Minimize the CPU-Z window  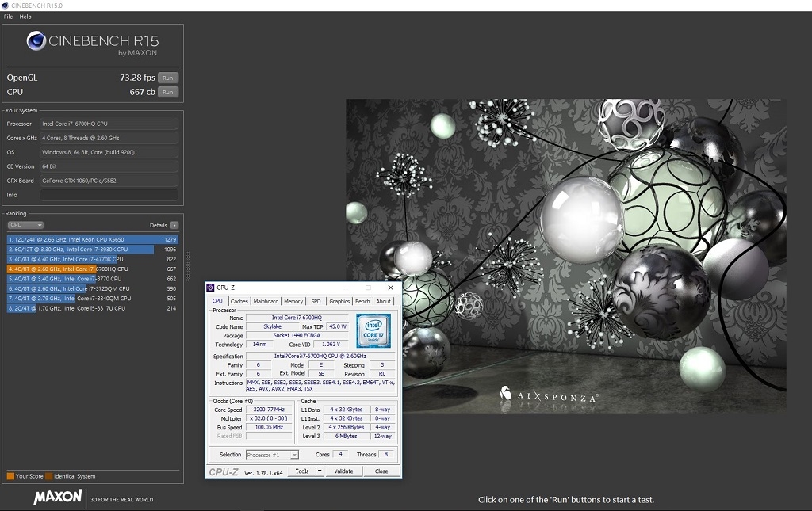point(346,288)
